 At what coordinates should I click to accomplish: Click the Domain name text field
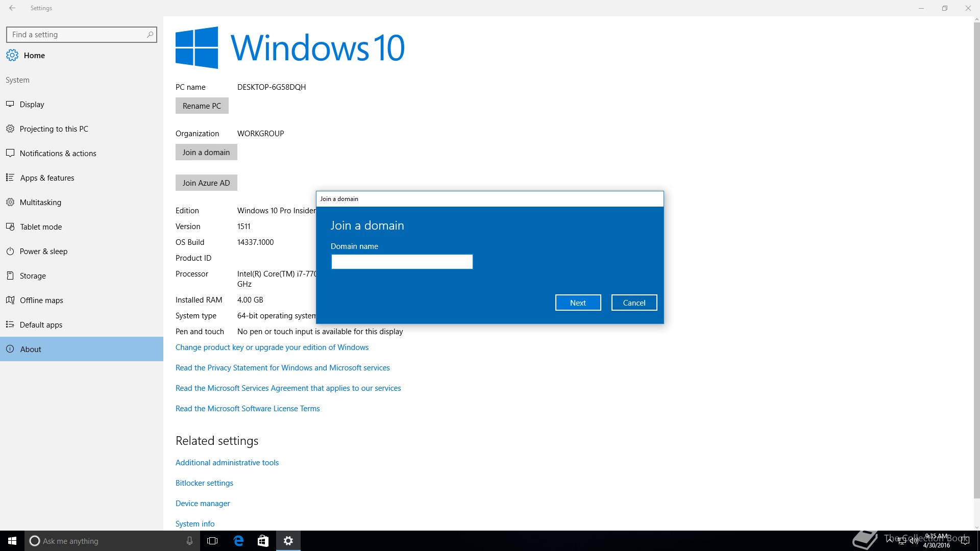pyautogui.click(x=402, y=262)
